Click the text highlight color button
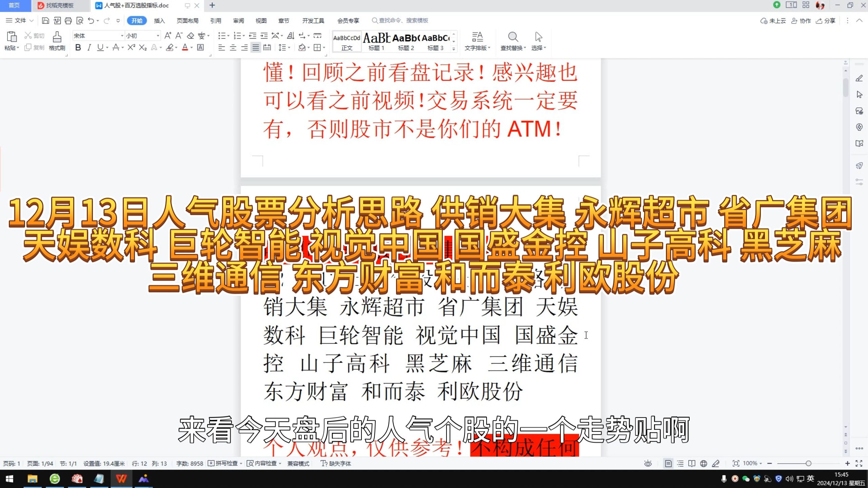 click(x=170, y=47)
